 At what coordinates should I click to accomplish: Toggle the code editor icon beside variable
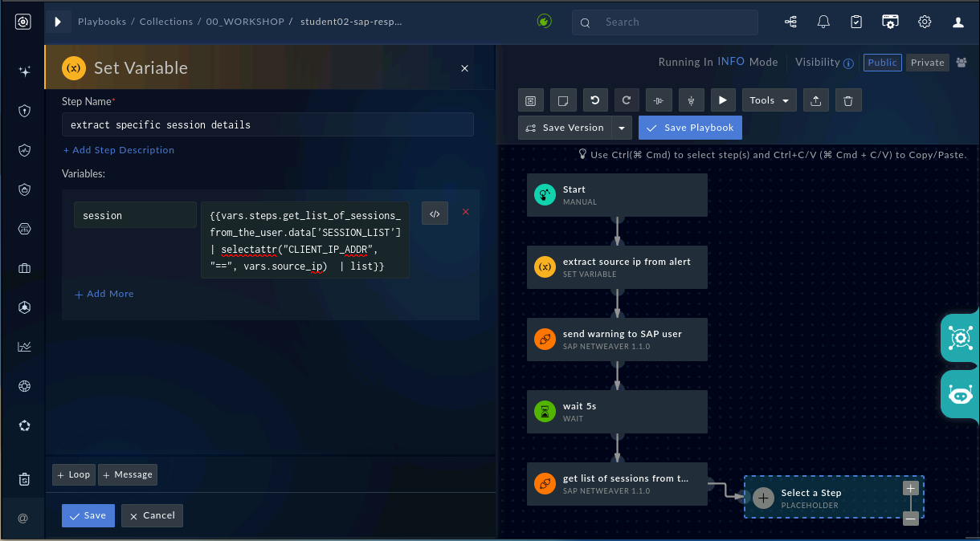pyautogui.click(x=435, y=214)
